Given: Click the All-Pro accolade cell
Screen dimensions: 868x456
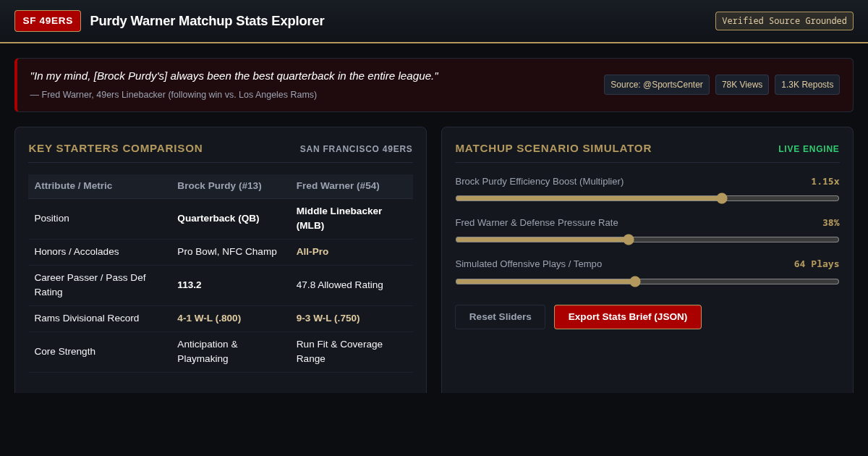Looking at the screenshot, I should (312, 252).
